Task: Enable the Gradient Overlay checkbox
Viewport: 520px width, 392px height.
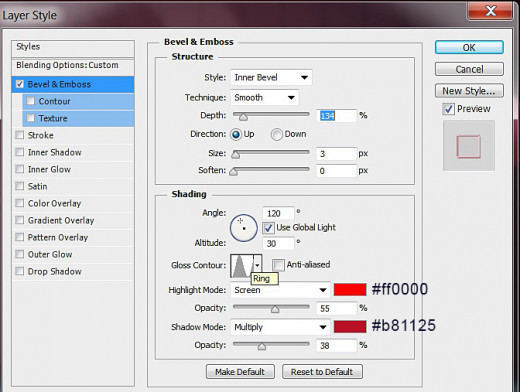Action: [20, 220]
